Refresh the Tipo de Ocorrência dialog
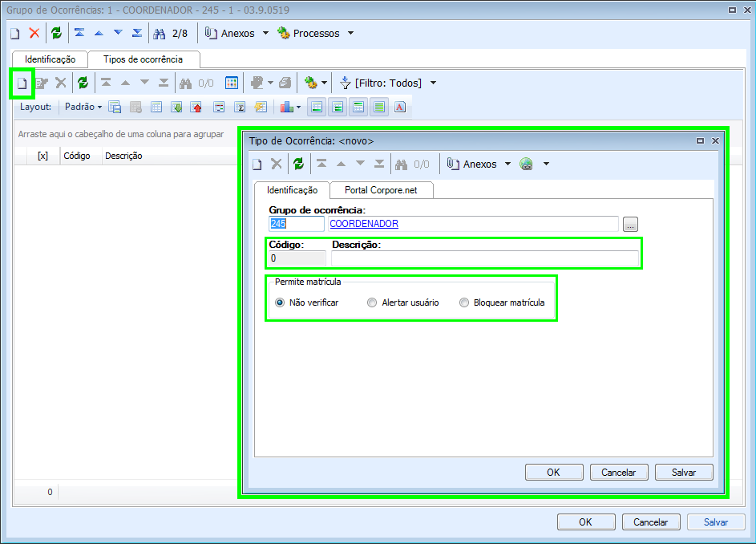The image size is (756, 544). (299, 164)
